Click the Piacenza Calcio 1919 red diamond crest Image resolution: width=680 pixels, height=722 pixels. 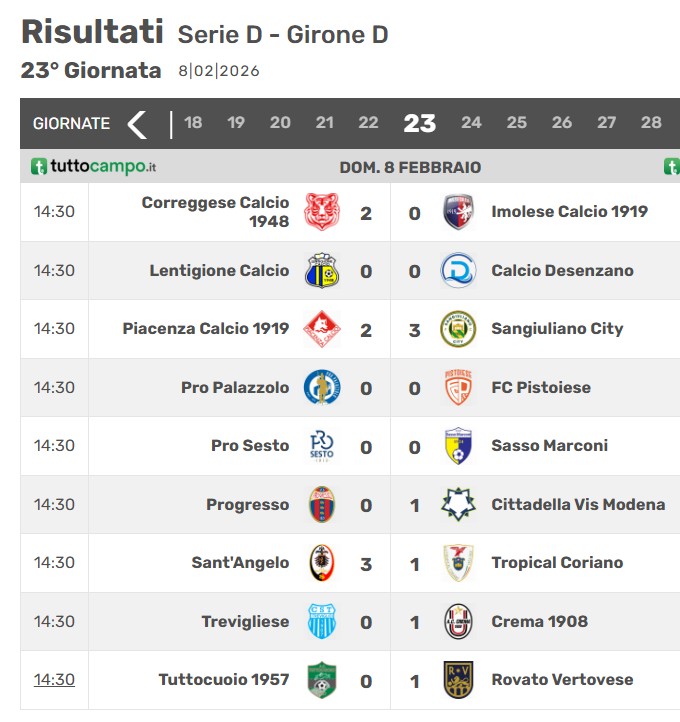pos(322,329)
